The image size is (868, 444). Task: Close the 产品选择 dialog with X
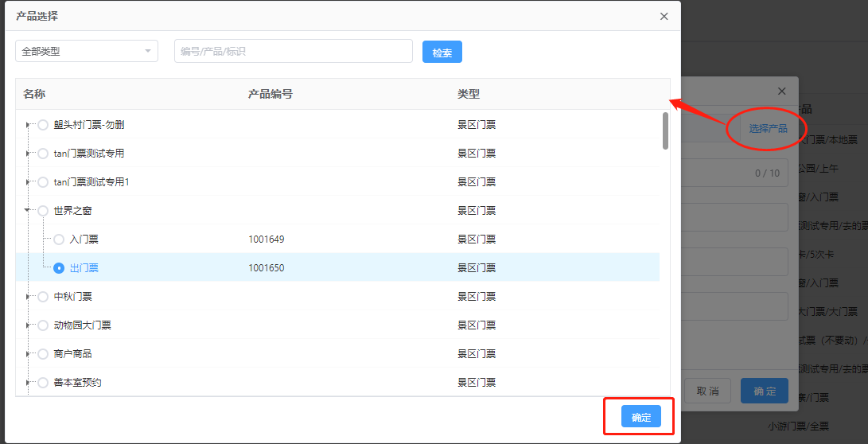664,17
